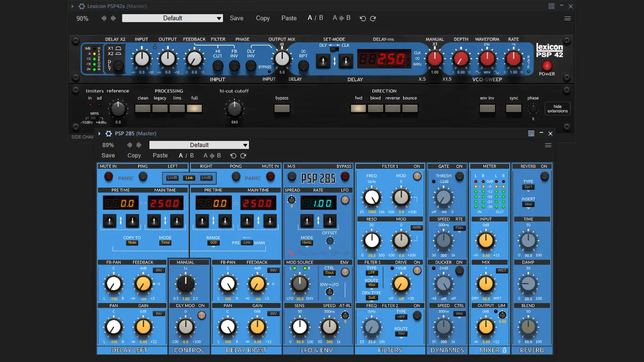Open the Reverb TYPE Spr1 selector
The height and width of the screenshot is (362, 644).
pyautogui.click(x=528, y=187)
